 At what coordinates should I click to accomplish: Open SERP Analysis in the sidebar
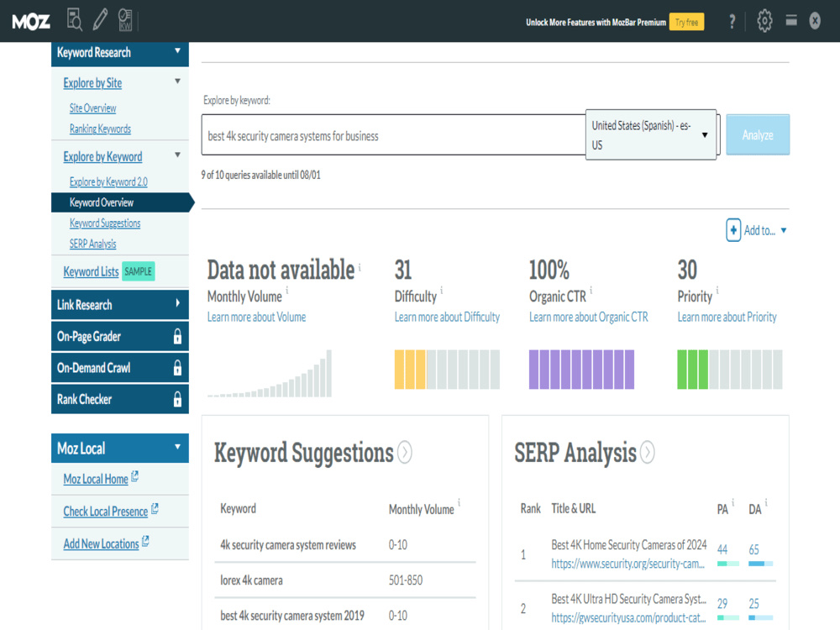(92, 244)
